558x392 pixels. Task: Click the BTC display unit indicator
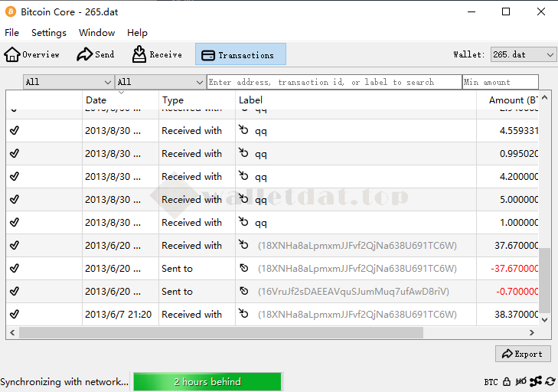tap(491, 381)
